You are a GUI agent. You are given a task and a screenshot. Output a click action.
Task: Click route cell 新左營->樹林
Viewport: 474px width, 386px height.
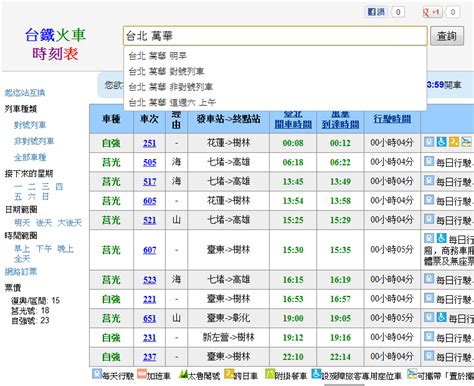click(x=228, y=338)
